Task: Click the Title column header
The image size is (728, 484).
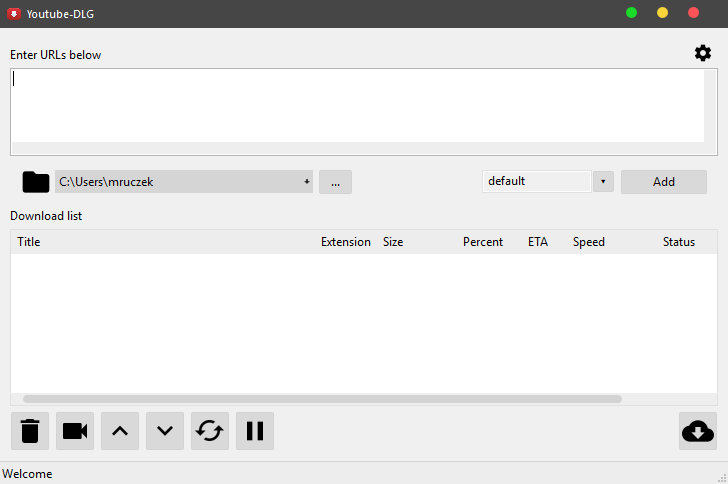Action: pos(29,242)
